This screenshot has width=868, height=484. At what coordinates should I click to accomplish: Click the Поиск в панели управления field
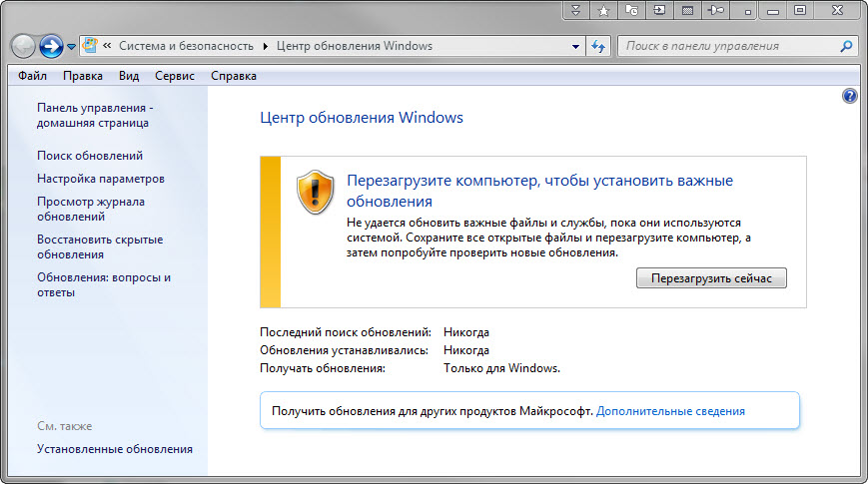click(x=729, y=46)
